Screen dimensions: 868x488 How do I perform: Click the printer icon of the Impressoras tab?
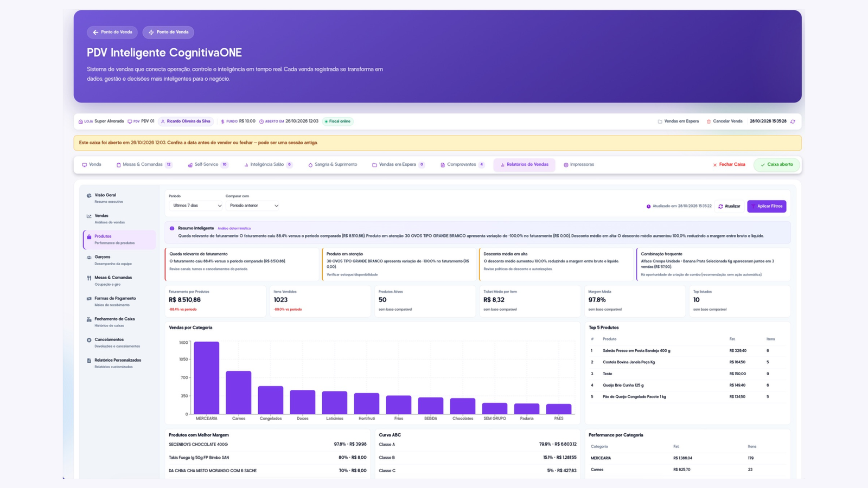[x=566, y=165]
